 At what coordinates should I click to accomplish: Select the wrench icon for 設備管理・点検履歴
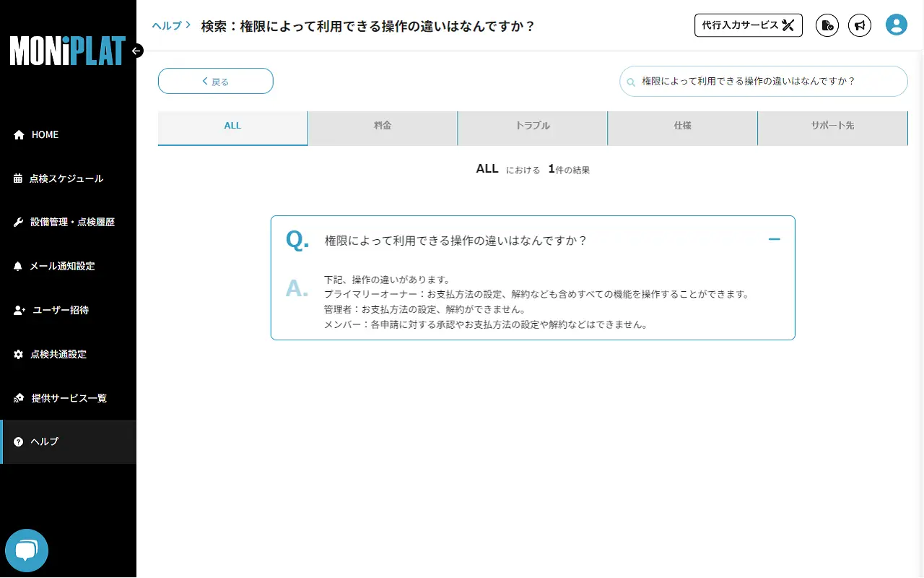[x=17, y=222]
